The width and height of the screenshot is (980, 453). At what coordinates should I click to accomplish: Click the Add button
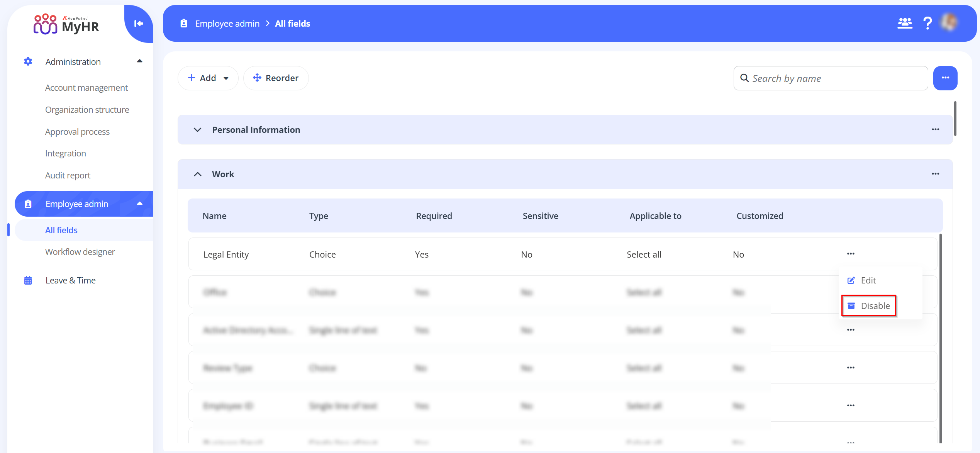click(x=208, y=78)
